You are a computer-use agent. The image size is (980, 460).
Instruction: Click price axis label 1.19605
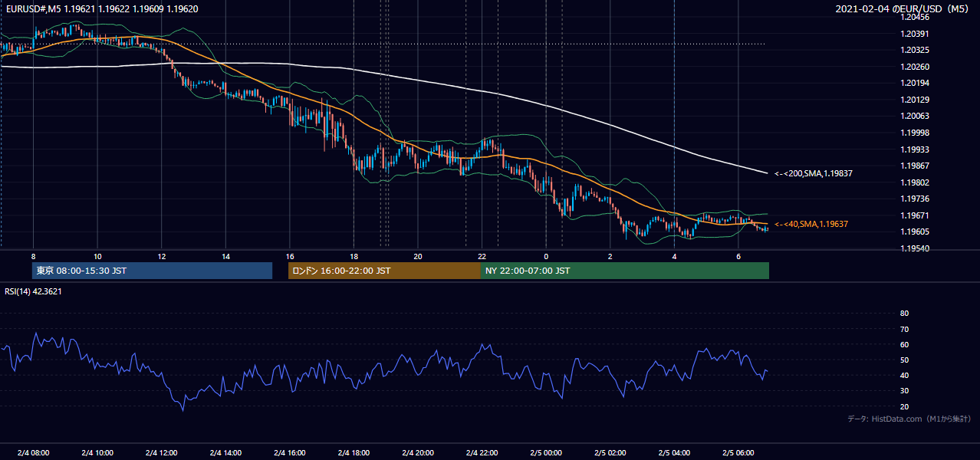pos(915,232)
